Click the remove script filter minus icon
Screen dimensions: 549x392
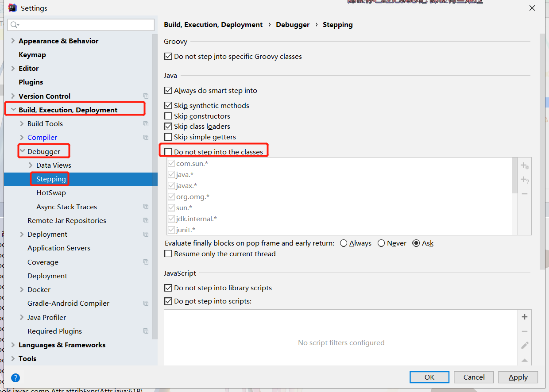(x=525, y=331)
